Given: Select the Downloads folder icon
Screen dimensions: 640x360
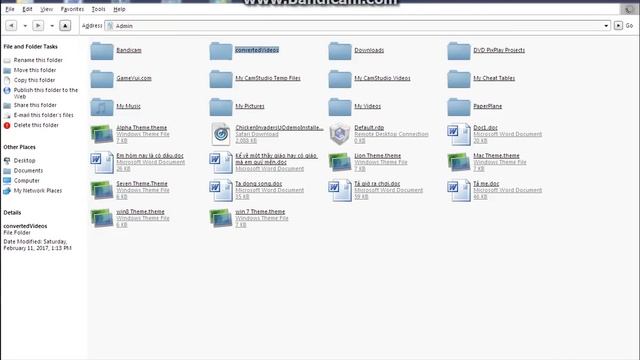Looking at the screenshot, I should click(340, 51).
